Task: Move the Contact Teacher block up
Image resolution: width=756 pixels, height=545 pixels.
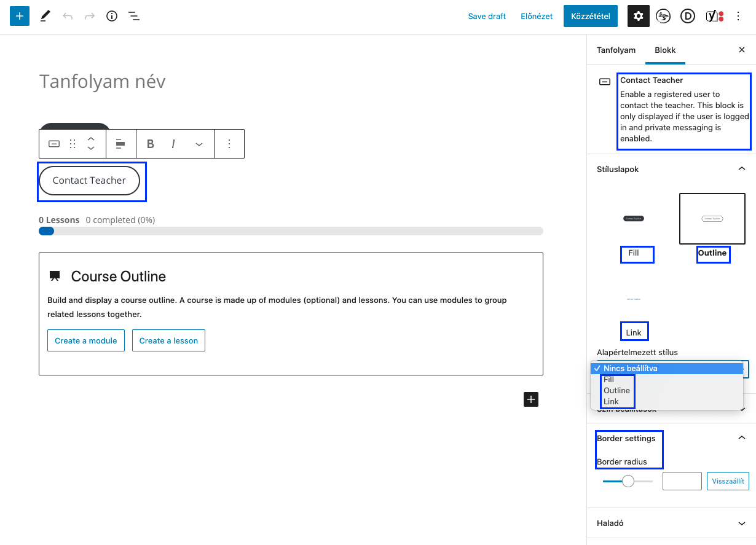Action: pos(90,139)
